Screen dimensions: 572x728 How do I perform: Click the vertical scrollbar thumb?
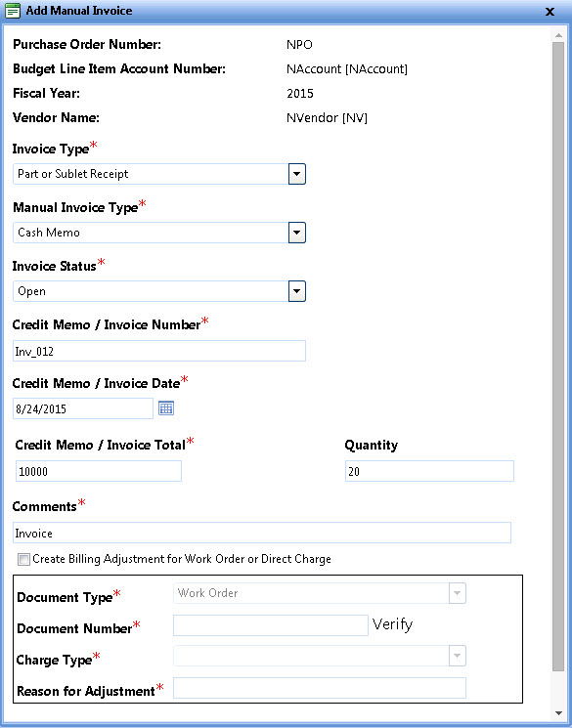click(x=558, y=357)
